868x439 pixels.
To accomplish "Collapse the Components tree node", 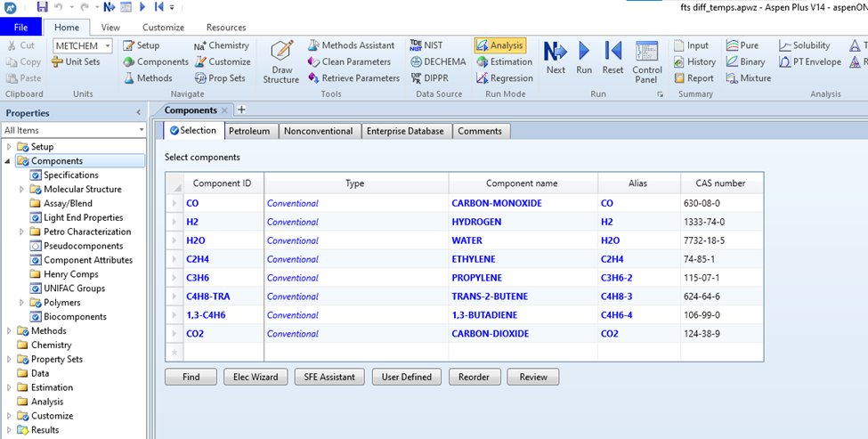I will point(8,161).
